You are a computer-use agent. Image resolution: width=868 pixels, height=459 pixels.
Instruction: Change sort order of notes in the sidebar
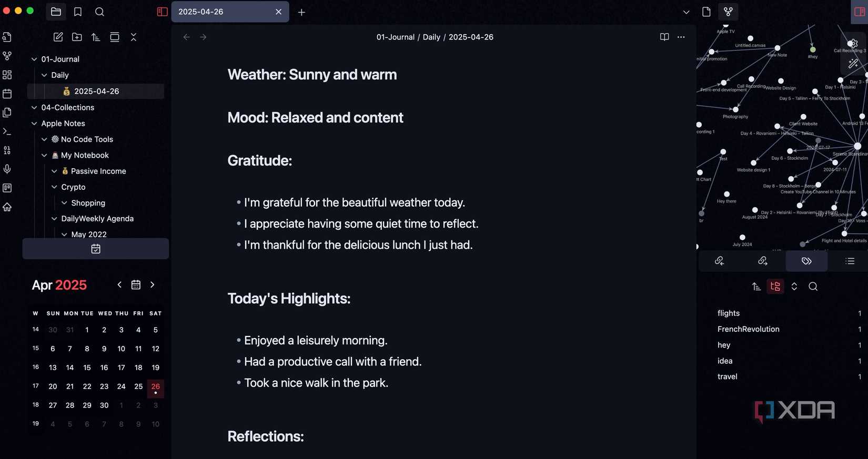(x=96, y=37)
